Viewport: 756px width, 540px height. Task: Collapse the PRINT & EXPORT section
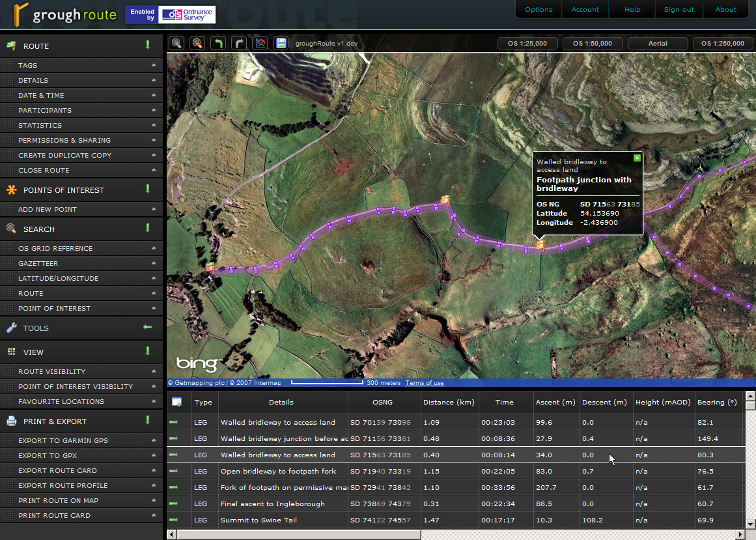pyautogui.click(x=148, y=421)
